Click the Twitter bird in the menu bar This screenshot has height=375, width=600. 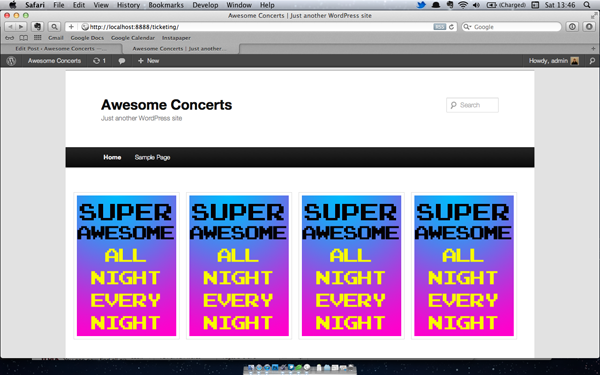pyautogui.click(x=421, y=5)
